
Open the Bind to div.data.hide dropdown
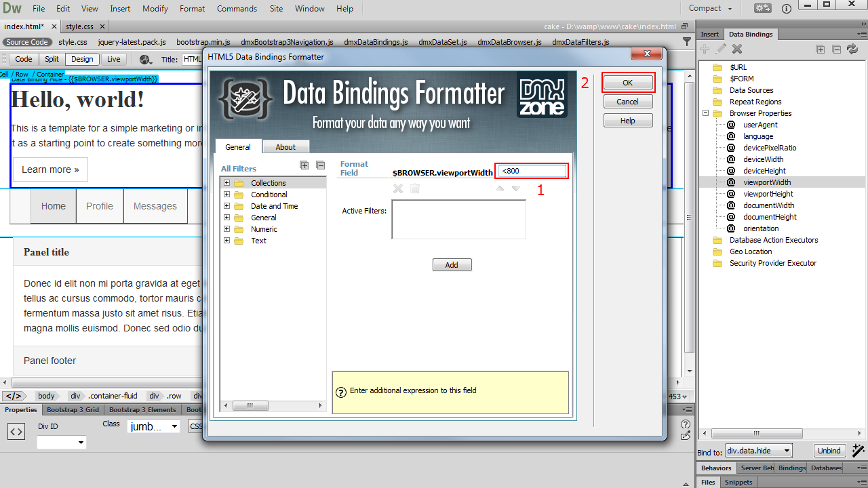tap(758, 451)
